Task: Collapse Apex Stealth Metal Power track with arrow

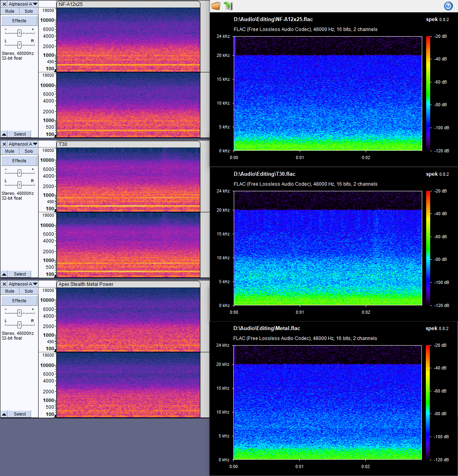Action: point(4,414)
